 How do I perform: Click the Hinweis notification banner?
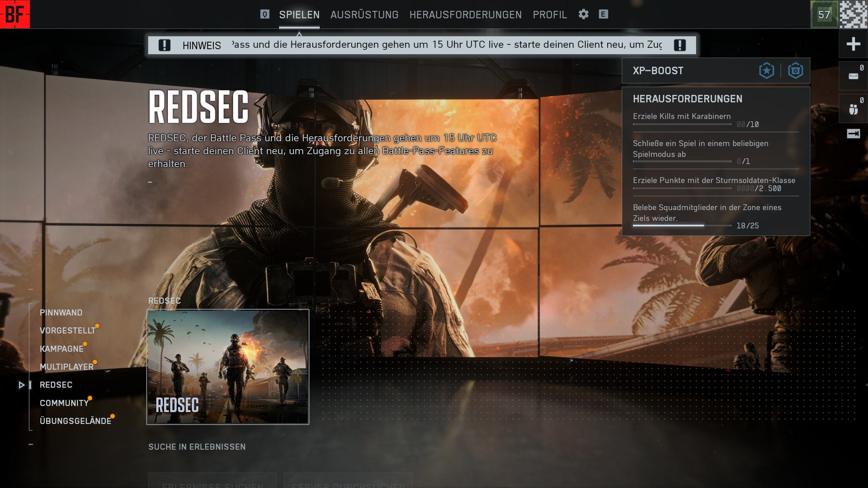[422, 45]
